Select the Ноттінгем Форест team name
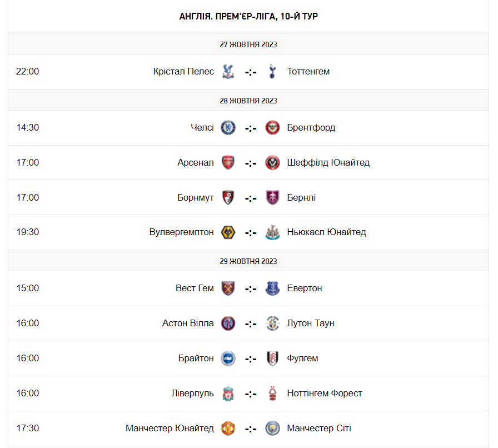 coord(325,394)
